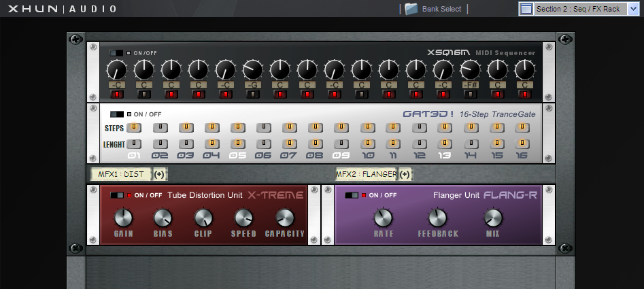
Task: Open the MFX2 : FLANGER effect selector
Action: (x=367, y=174)
